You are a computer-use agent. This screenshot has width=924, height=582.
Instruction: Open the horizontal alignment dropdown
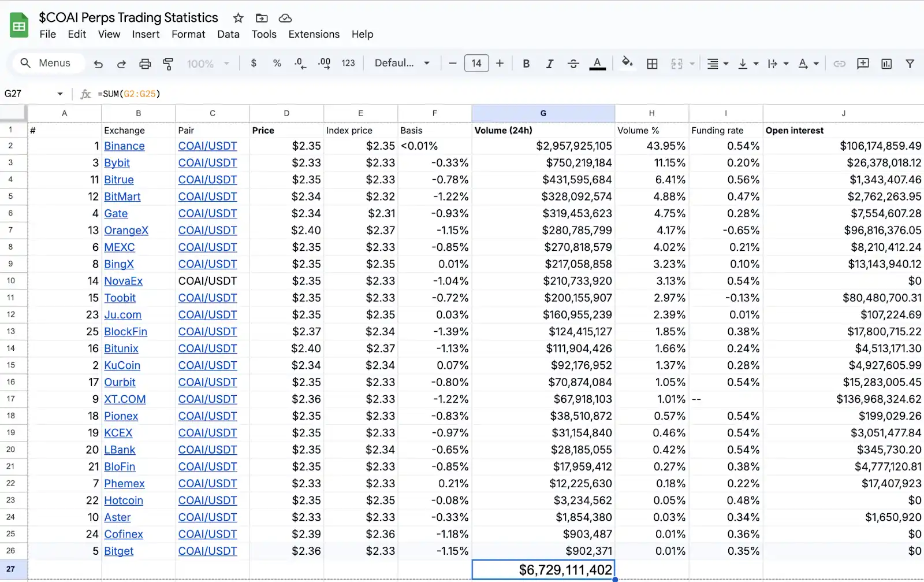point(718,64)
